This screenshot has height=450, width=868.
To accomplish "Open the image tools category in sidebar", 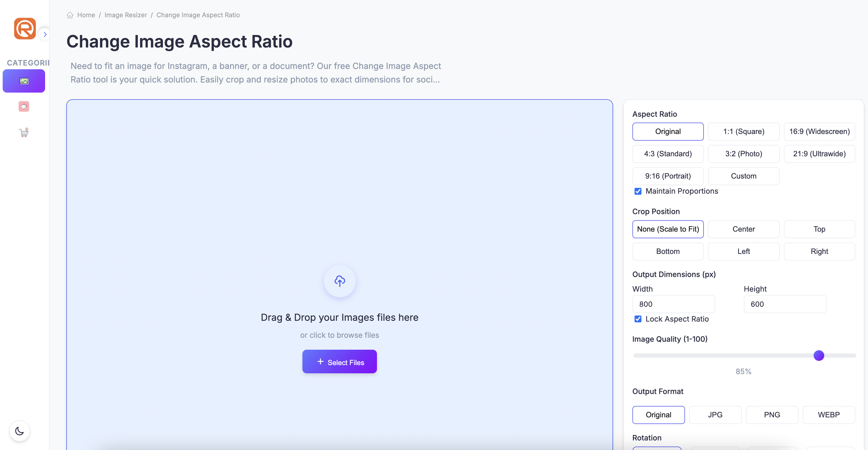I will click(x=24, y=81).
